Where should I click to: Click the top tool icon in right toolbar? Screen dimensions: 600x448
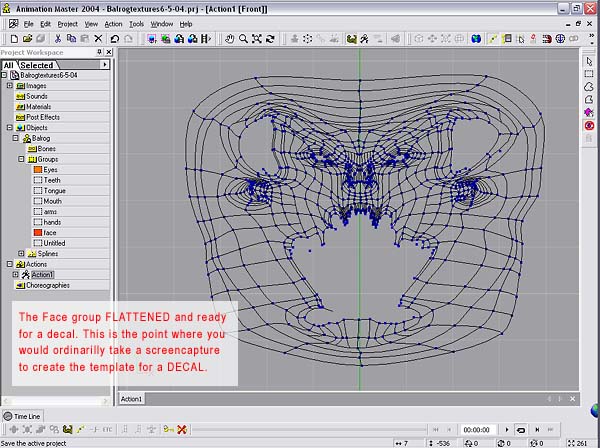point(589,61)
